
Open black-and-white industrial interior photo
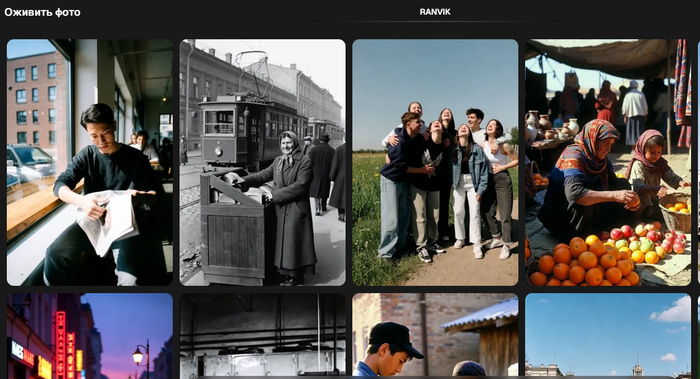(x=262, y=336)
